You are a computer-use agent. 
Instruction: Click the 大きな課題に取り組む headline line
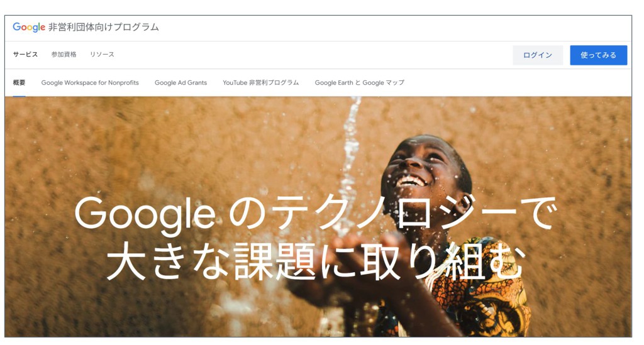pyautogui.click(x=316, y=261)
